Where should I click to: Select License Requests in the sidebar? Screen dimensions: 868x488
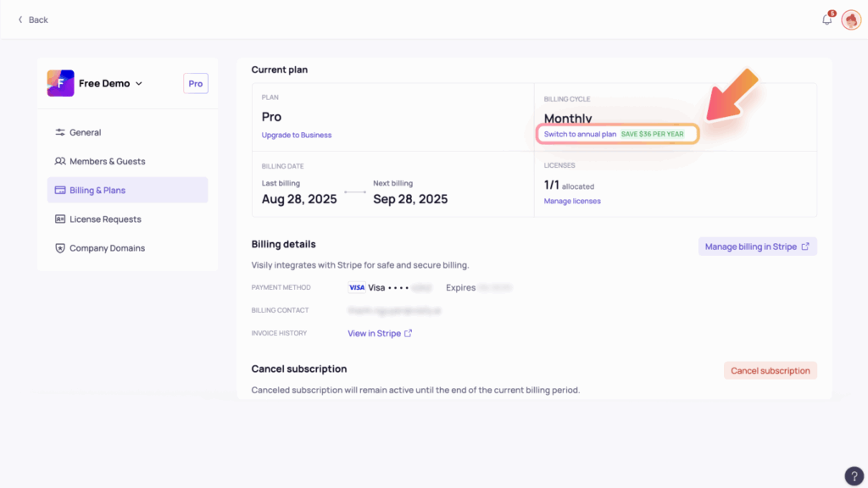click(x=105, y=219)
